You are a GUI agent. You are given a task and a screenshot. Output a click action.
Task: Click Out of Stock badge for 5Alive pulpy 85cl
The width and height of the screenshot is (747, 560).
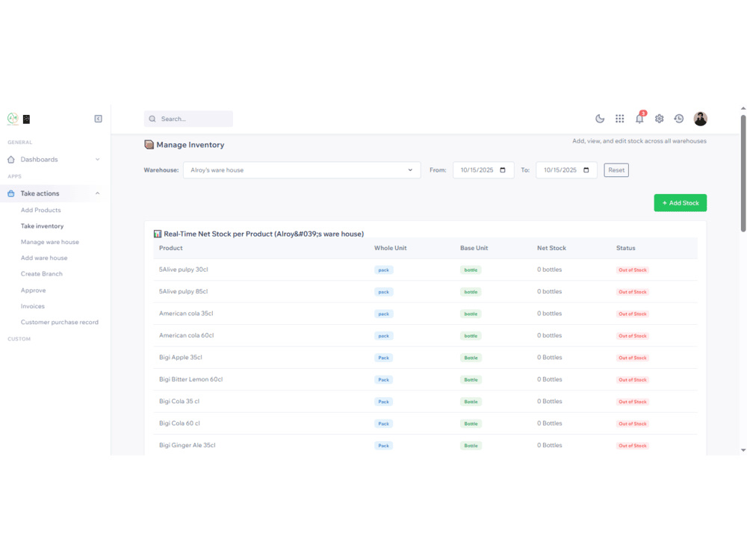click(x=632, y=292)
